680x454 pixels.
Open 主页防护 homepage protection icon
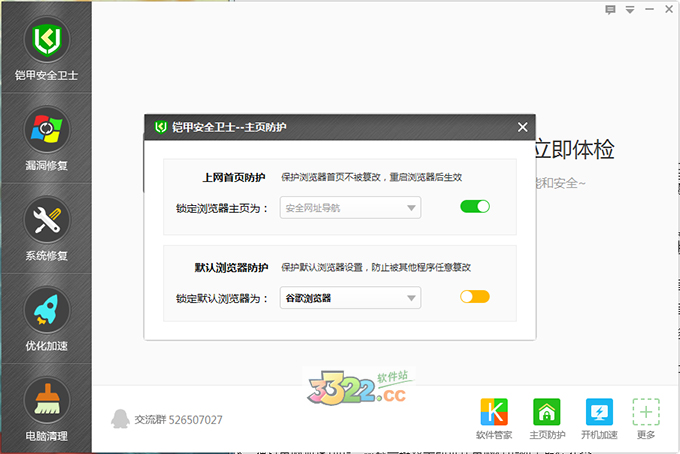[x=546, y=412]
